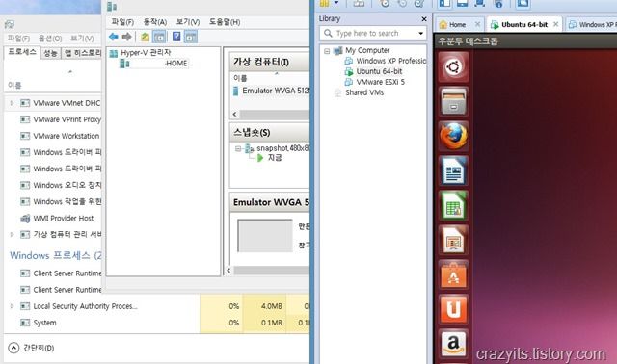
Task: Click Hyper-V help question mark icon
Action: click(176, 37)
